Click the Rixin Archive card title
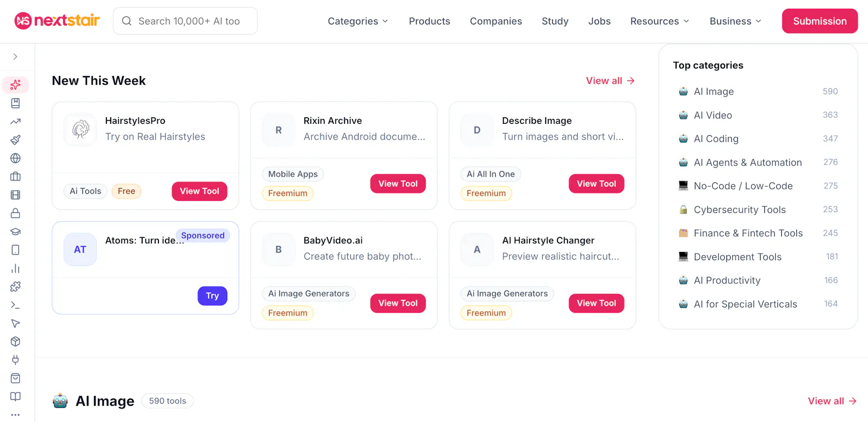Screen dimensions: 868x422 [x=333, y=121]
